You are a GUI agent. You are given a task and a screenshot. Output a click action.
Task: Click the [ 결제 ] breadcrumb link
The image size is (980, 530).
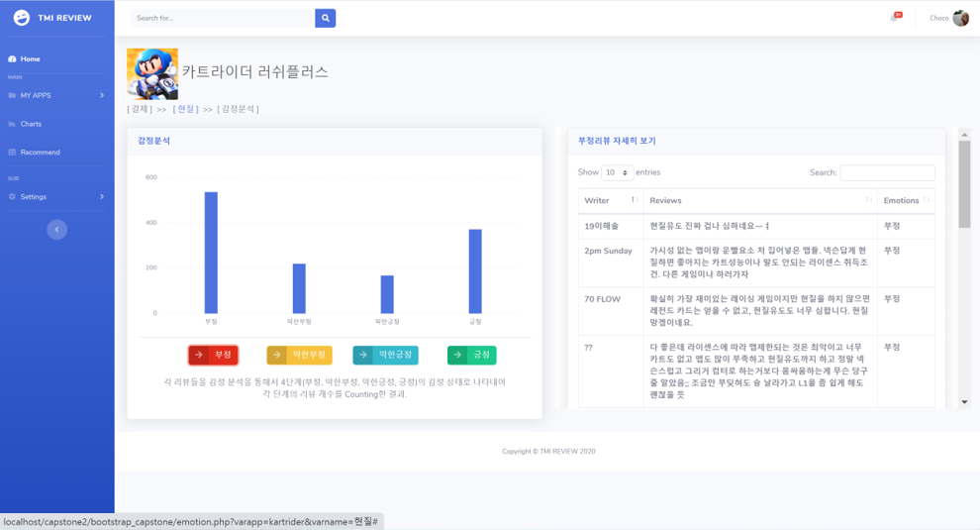(140, 109)
